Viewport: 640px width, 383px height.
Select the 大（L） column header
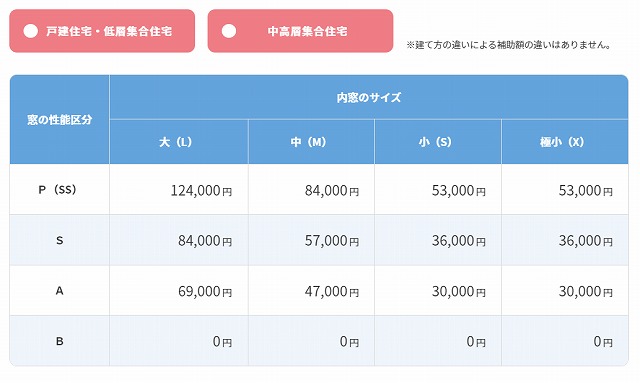pyautogui.click(x=179, y=142)
